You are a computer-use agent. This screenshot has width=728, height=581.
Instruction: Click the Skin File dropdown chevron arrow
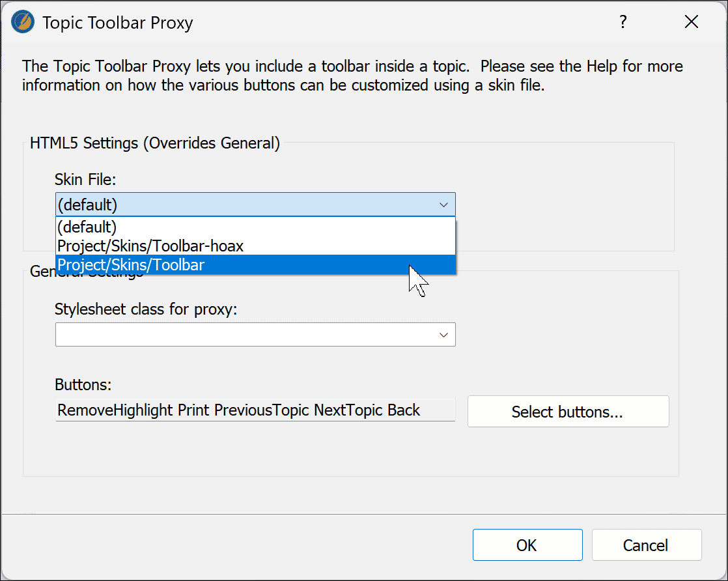tap(444, 204)
